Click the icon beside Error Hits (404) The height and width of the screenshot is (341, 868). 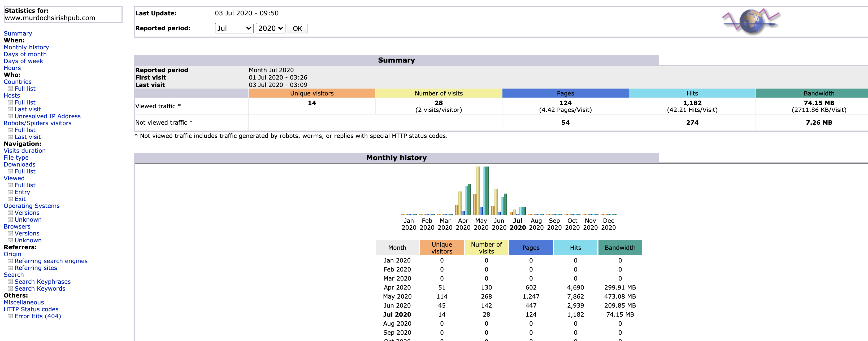(x=10, y=316)
